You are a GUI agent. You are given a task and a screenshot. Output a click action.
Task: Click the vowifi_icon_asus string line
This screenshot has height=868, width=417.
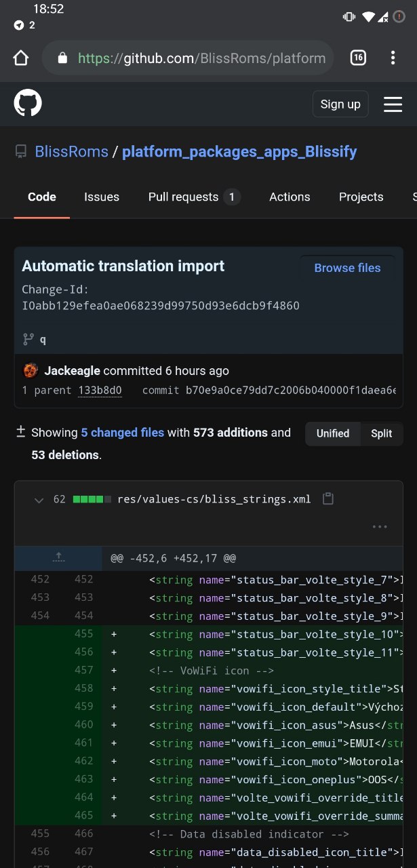(252, 725)
